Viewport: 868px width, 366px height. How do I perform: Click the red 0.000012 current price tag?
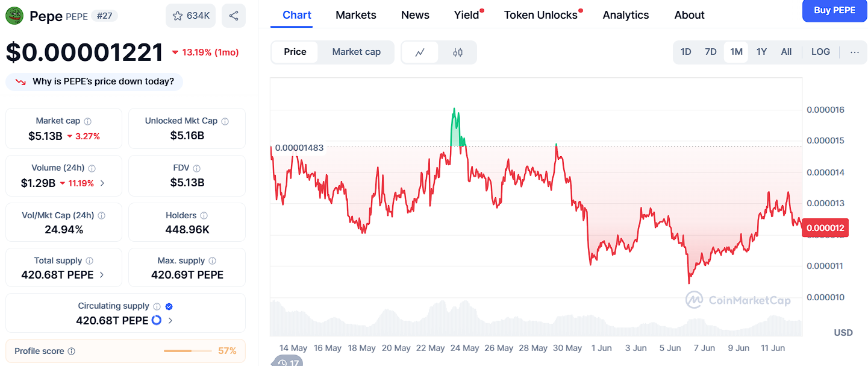click(x=826, y=228)
